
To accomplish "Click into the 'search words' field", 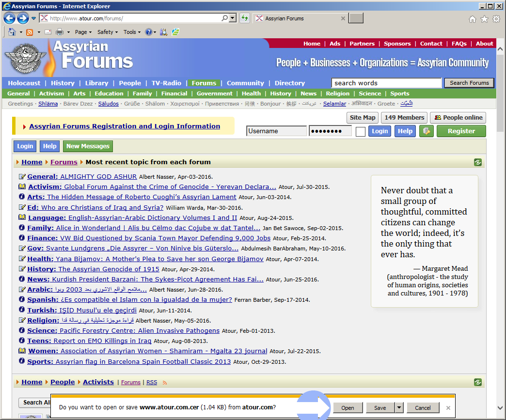I will click(x=386, y=83).
